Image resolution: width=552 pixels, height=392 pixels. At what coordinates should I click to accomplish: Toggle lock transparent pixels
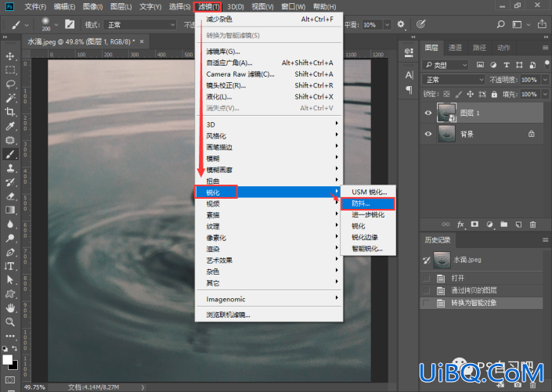[446, 95]
